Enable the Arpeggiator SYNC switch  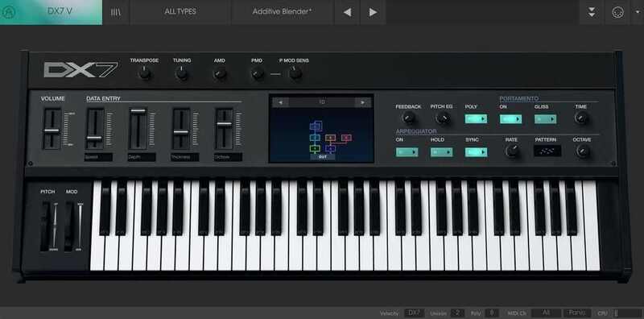[476, 152]
